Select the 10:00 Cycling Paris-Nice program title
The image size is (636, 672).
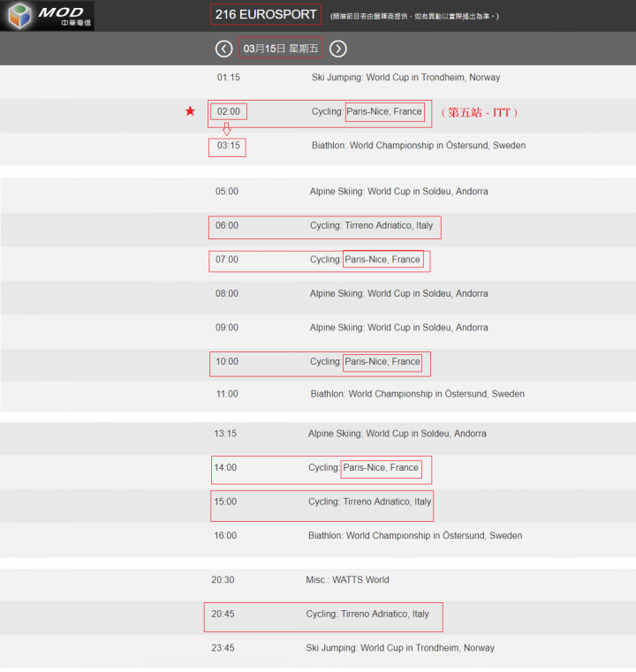pos(365,361)
